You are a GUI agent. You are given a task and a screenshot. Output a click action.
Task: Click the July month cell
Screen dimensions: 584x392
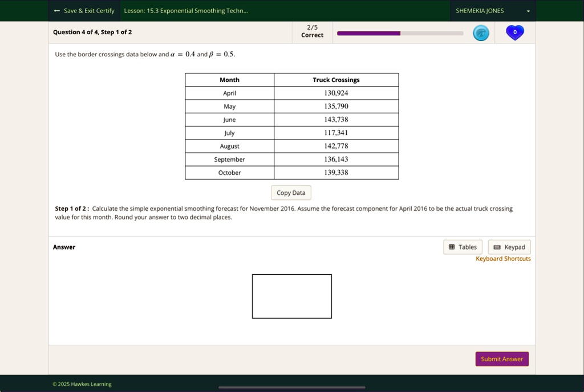tap(229, 133)
